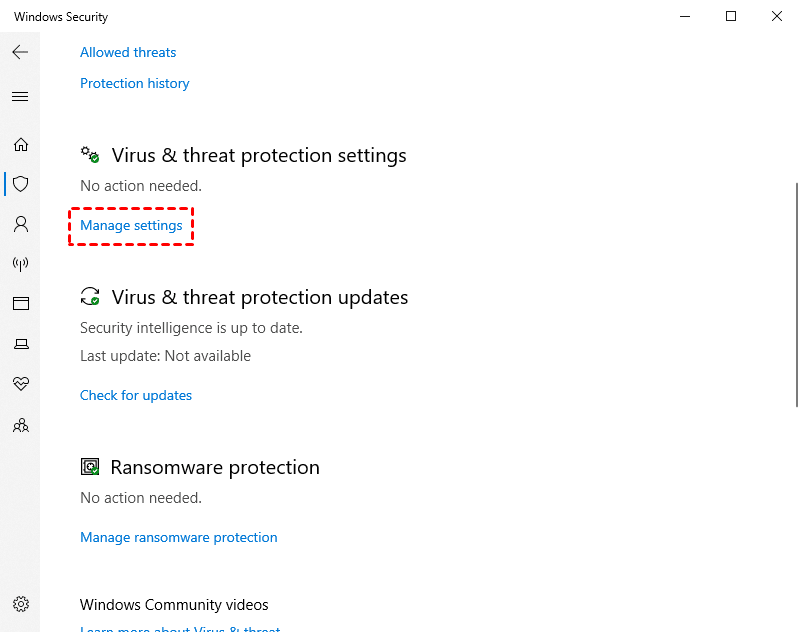Check for updates to security intelligence

tap(136, 395)
